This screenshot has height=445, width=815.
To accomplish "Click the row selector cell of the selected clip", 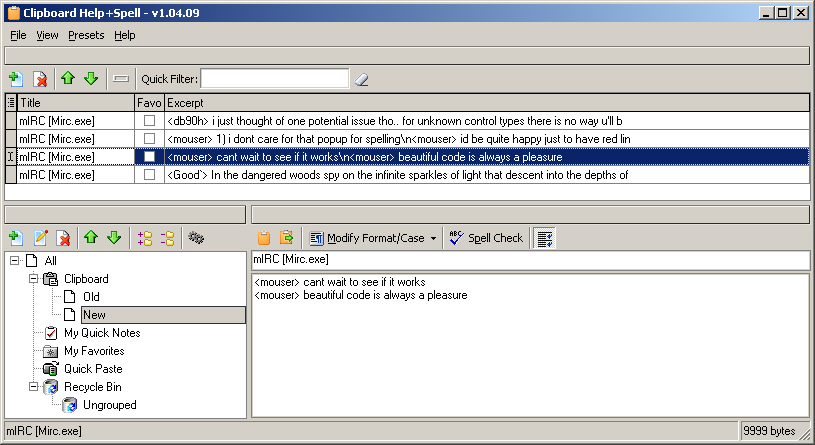I will click(x=11, y=156).
